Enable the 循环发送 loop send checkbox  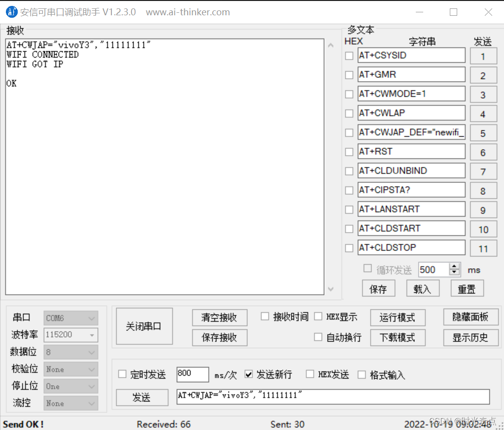(x=368, y=268)
